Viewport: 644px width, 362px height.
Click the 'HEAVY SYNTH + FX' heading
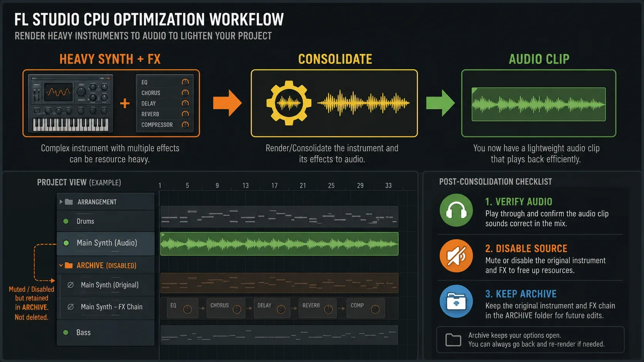pyautogui.click(x=110, y=59)
